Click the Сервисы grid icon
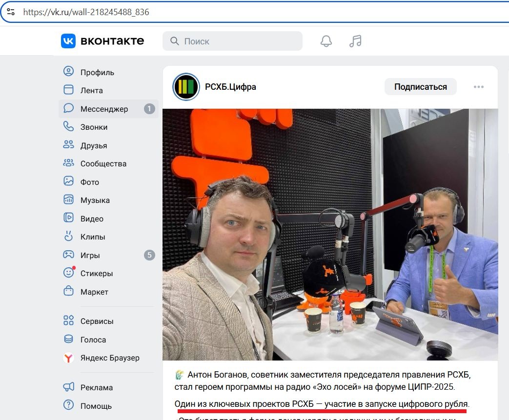The image size is (509, 420). coord(68,320)
